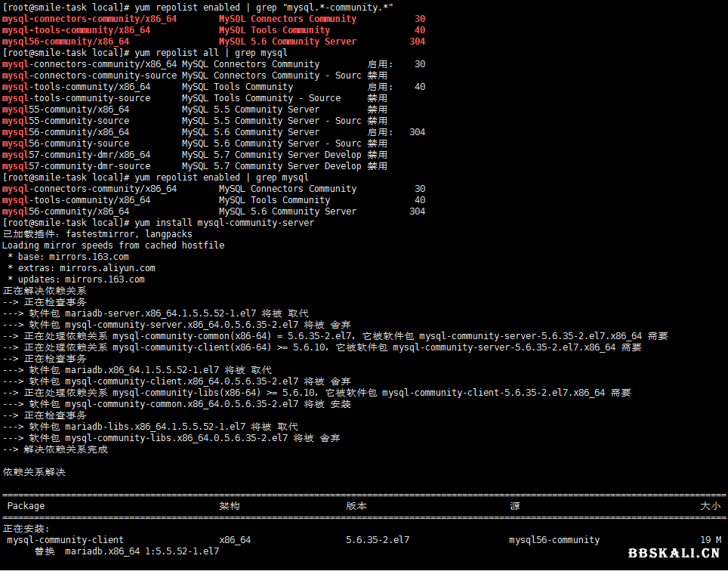Screen dimensions: 728x571
Task: Select the 大小 column header
Action: click(710, 506)
